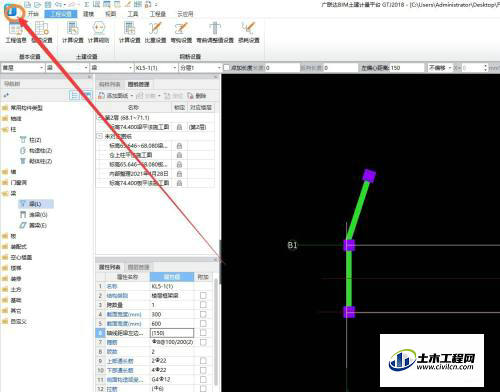Image resolution: width=500 pixels, height=392 pixels.
Task: Click the property list vertical scrollbar
Action: pos(216,333)
